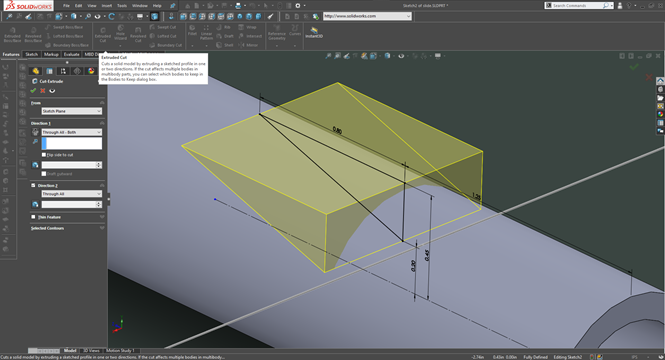Open the Direction 2 Through All dropdown
Image resolution: width=665 pixels, height=360 pixels.
[x=72, y=194]
